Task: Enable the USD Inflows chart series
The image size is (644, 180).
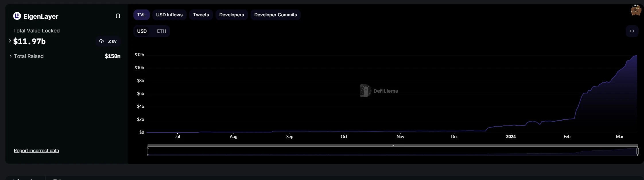Action: coord(169,15)
